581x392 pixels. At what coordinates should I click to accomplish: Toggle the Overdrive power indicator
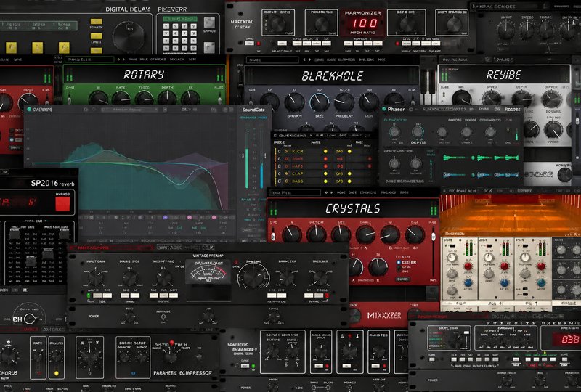(29, 110)
